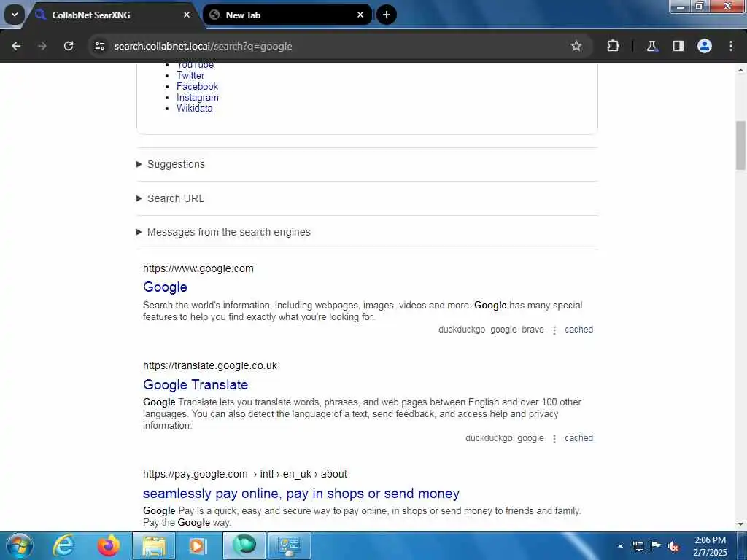Click the https://pay.google.com URL text
Screen dimensions: 747x560
[x=196, y=474]
